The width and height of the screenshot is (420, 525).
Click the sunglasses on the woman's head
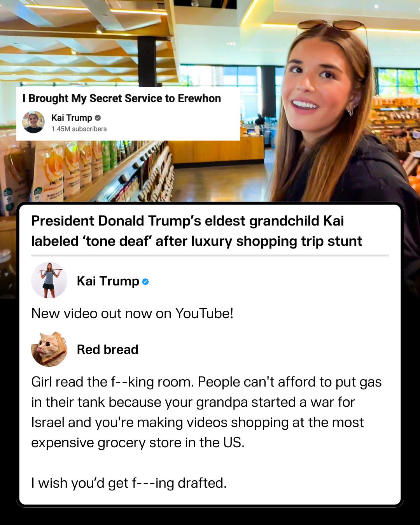tap(331, 24)
